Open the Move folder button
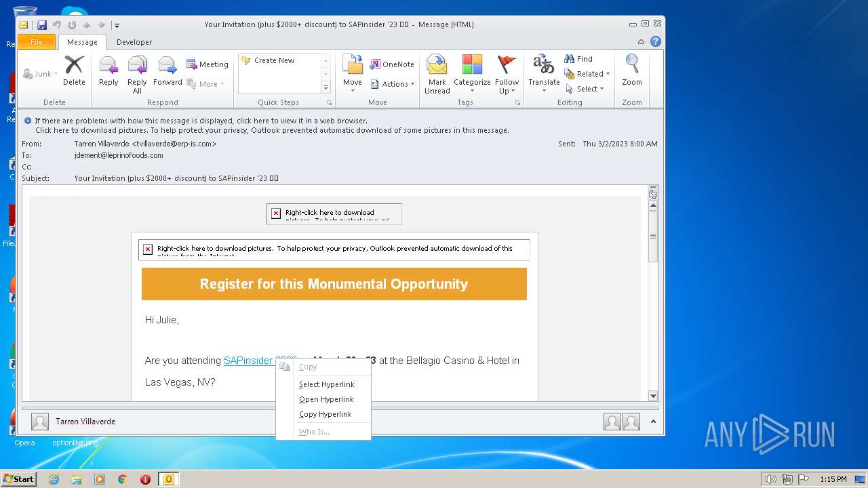This screenshot has height=488, width=868. pos(352,75)
